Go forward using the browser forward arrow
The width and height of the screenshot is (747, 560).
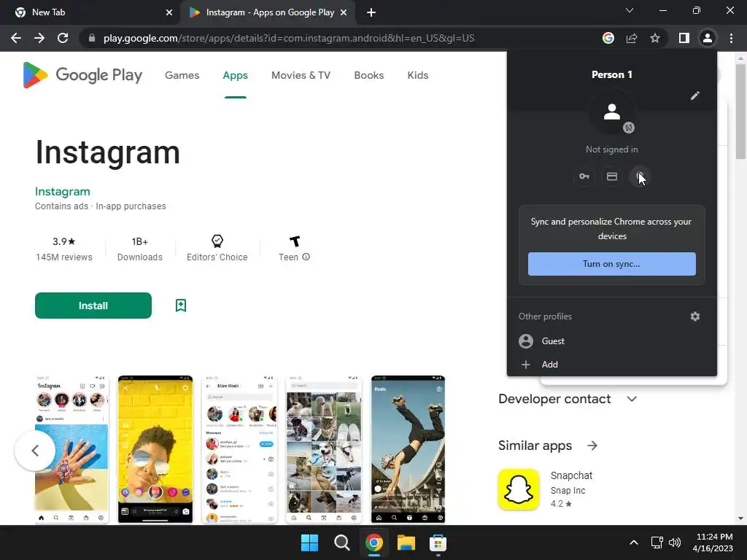[x=39, y=38]
